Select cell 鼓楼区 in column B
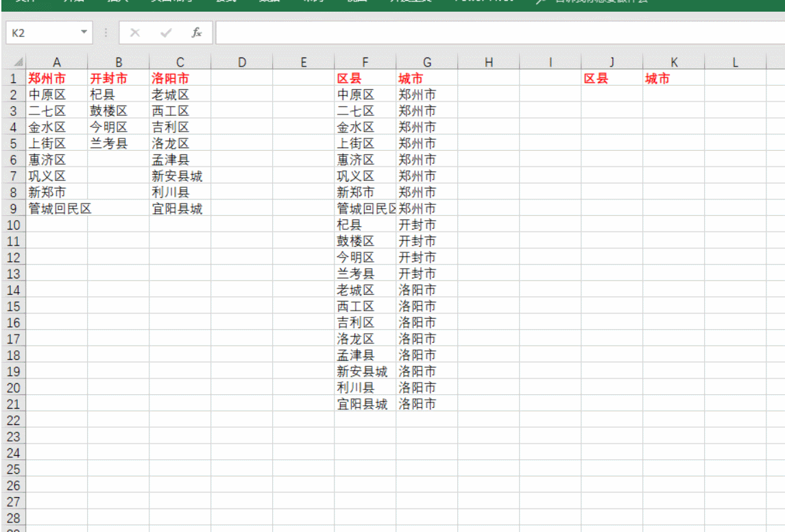The width and height of the screenshot is (785, 532). [118, 110]
